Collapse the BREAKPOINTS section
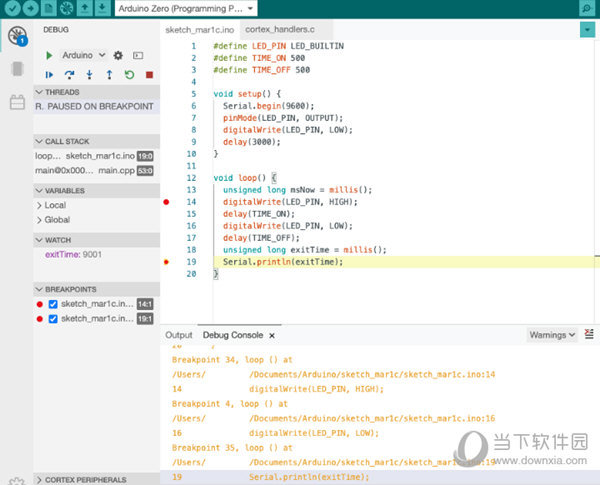 (96, 289)
